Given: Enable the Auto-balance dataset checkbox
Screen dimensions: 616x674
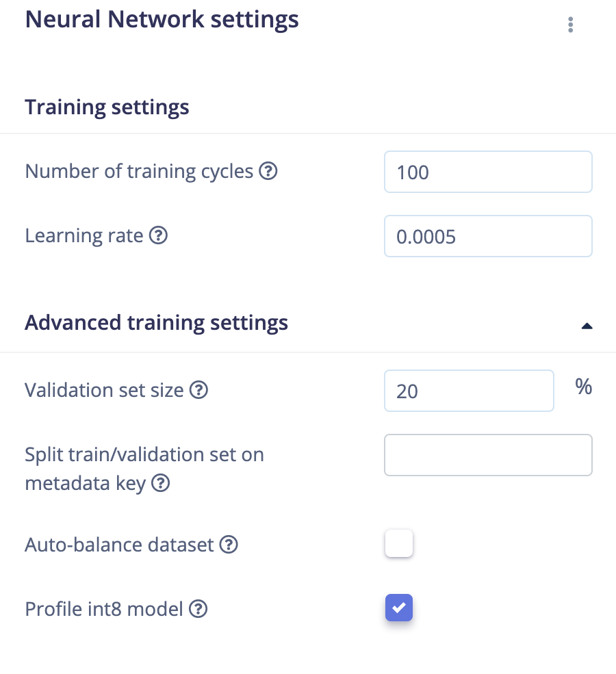Looking at the screenshot, I should 399,544.
